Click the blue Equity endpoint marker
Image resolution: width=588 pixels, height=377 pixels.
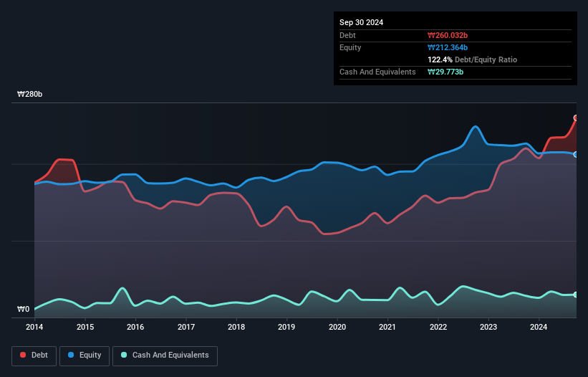[x=576, y=154]
